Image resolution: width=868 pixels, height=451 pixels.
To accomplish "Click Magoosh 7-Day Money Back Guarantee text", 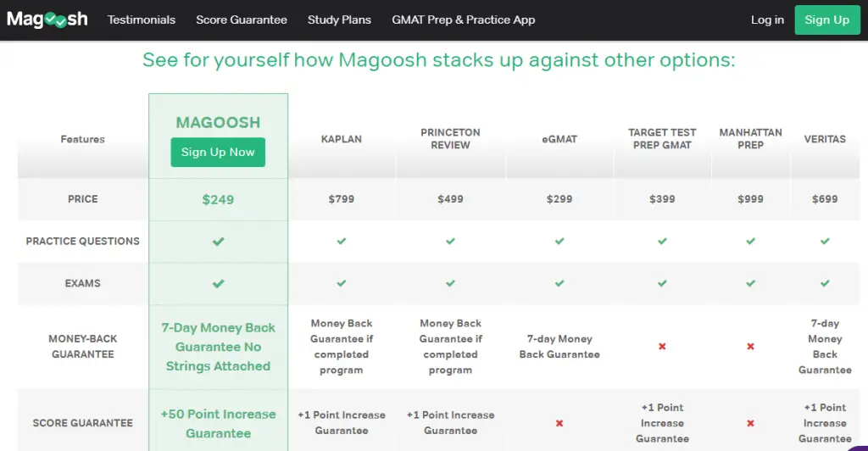I will point(218,347).
